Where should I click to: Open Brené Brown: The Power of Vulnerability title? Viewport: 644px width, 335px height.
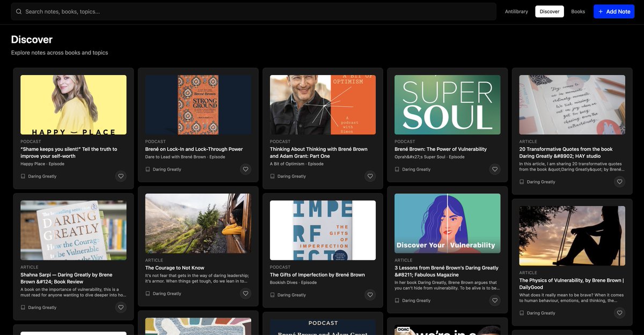(441, 149)
